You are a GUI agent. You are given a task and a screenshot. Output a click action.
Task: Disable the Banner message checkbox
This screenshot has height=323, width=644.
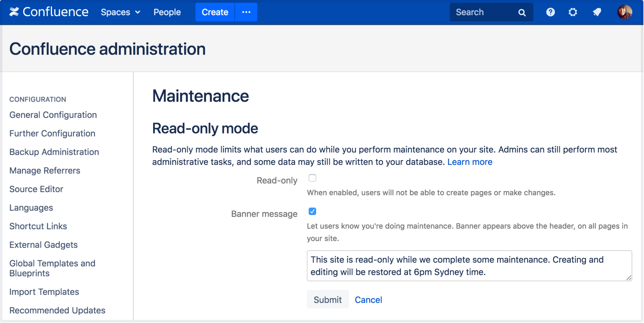312,212
